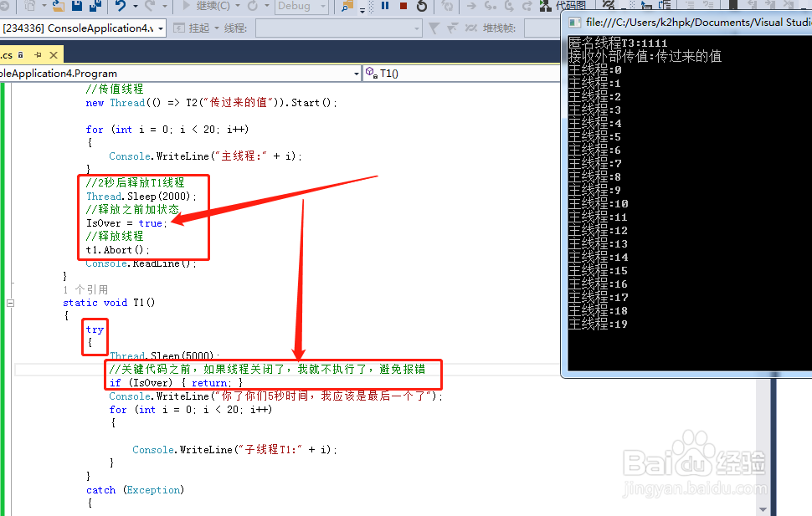The height and width of the screenshot is (516, 812).
Task: Click the editor vertical scrollbar track
Action: pos(763,440)
